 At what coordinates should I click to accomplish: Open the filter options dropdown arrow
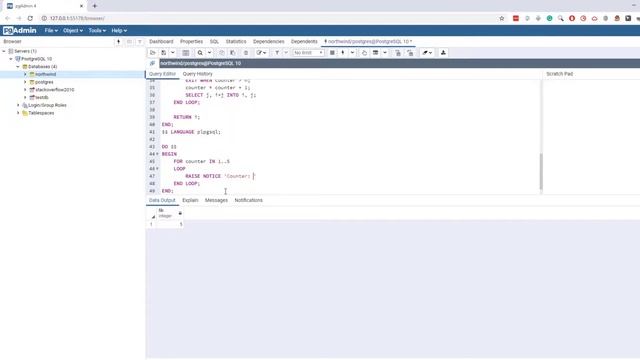(286, 53)
